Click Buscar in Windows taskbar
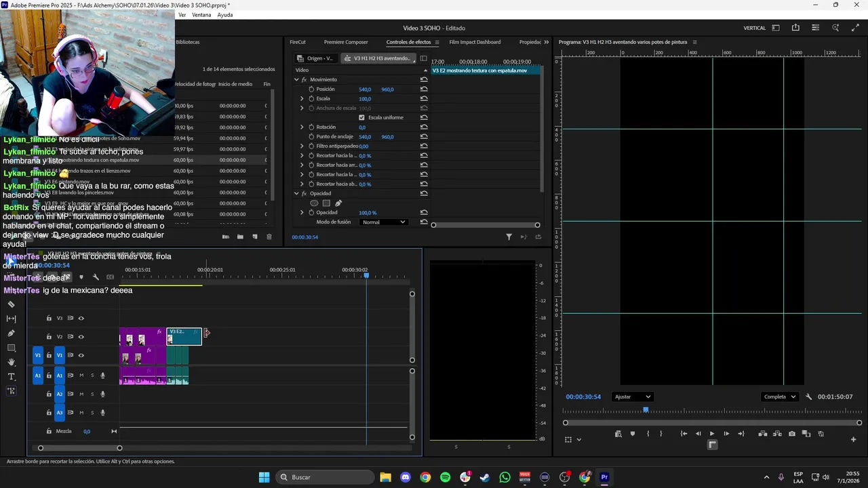Screen dimensions: 868x488 coord(325,477)
